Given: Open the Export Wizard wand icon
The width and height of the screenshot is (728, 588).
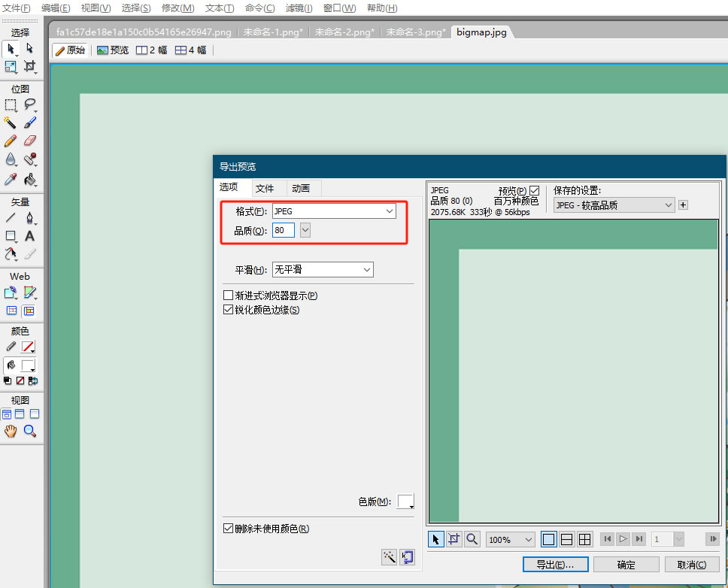Looking at the screenshot, I should tap(389, 556).
